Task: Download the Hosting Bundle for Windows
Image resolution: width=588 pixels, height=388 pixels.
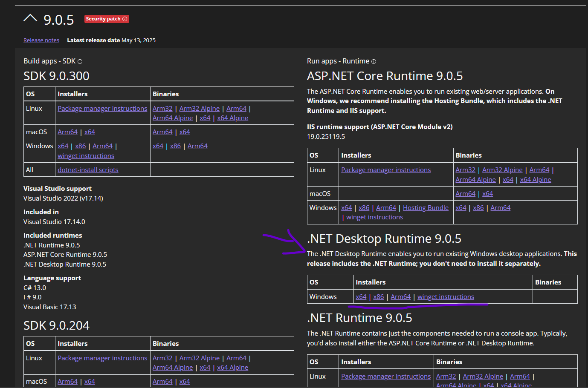Action: (x=425, y=207)
